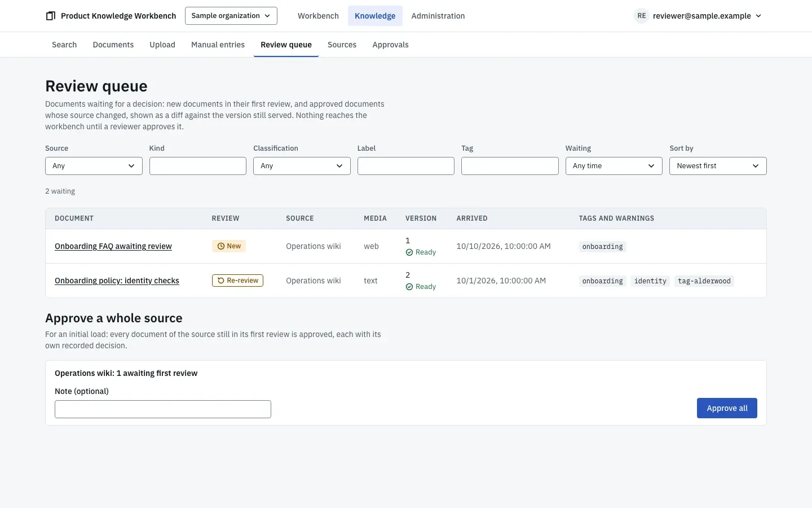Open the Sort by Newest first dropdown
Viewport: 812px width, 508px height.
pyautogui.click(x=718, y=166)
